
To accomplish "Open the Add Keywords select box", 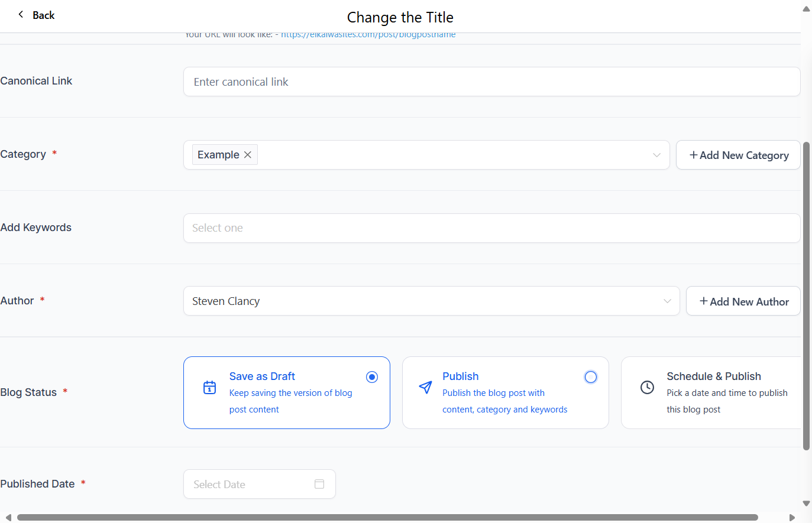I will [x=491, y=228].
